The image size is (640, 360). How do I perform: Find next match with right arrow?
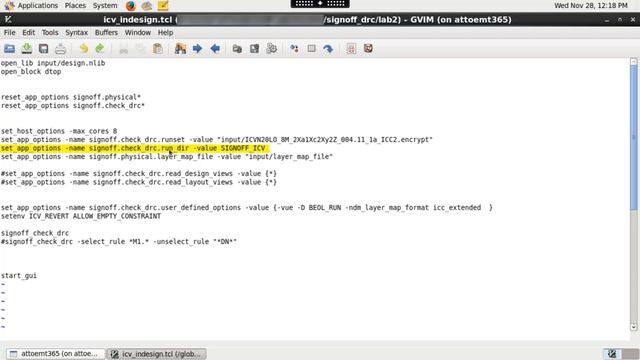click(198, 49)
